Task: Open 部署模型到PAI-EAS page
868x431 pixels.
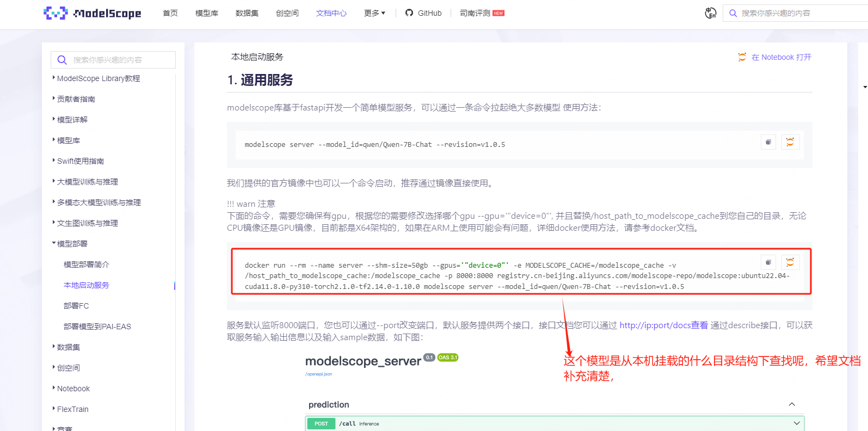Action: coord(97,327)
